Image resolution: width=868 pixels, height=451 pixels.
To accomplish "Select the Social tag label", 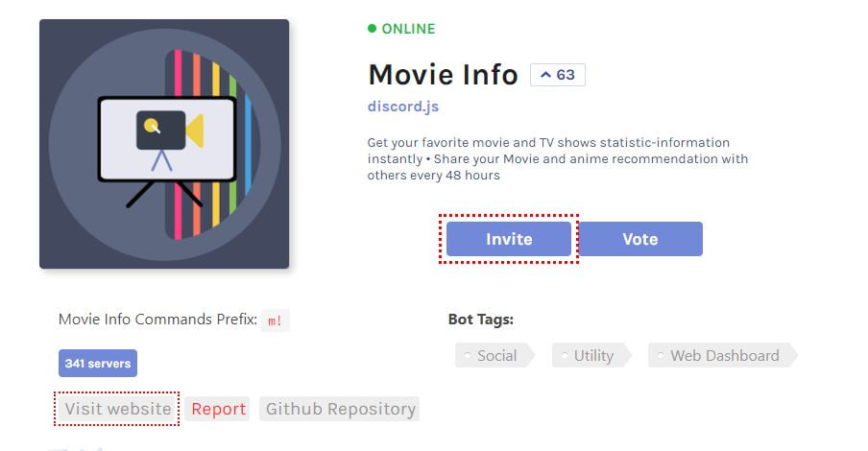I will pyautogui.click(x=496, y=355).
